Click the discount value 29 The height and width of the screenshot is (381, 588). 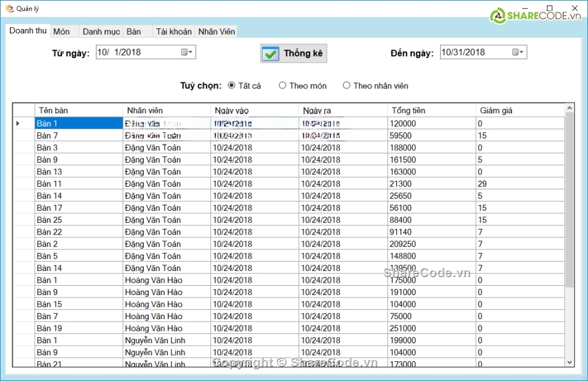(x=520, y=184)
